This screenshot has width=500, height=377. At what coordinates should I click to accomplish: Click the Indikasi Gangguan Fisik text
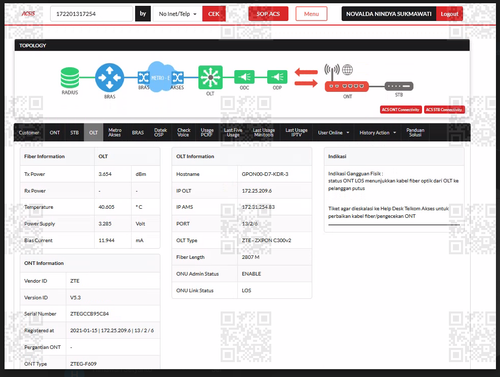(355, 173)
